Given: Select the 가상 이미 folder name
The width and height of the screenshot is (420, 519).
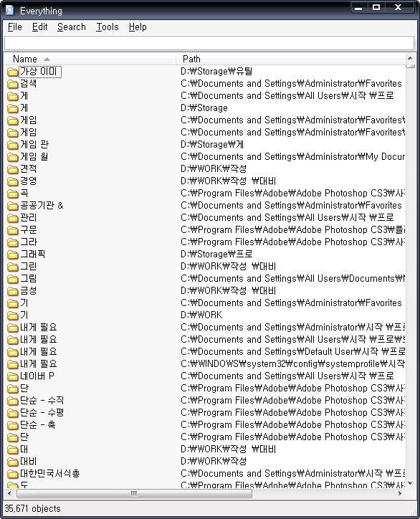Looking at the screenshot, I should point(39,72).
